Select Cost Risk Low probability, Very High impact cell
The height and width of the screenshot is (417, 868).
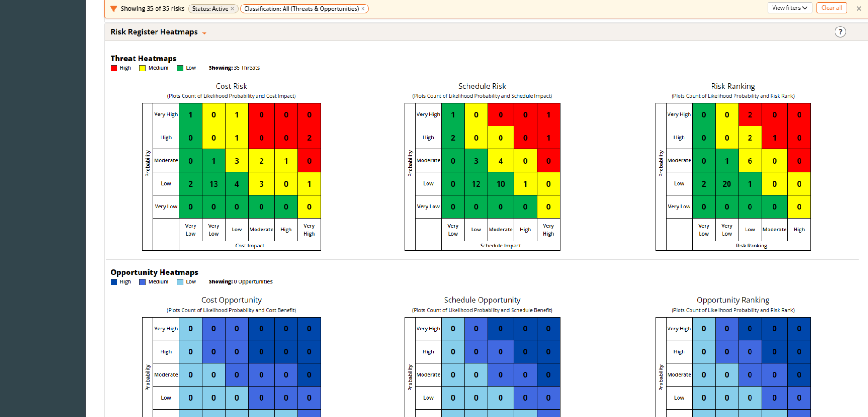point(309,184)
